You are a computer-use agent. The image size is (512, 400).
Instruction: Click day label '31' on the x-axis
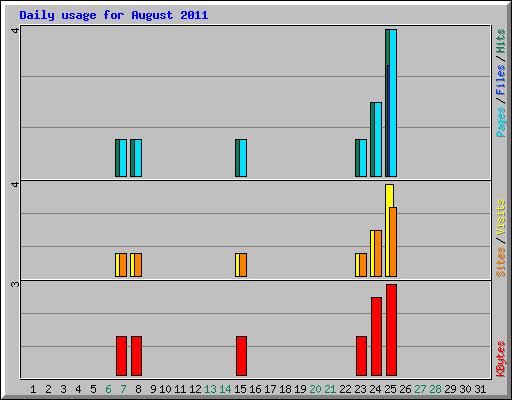[480, 389]
